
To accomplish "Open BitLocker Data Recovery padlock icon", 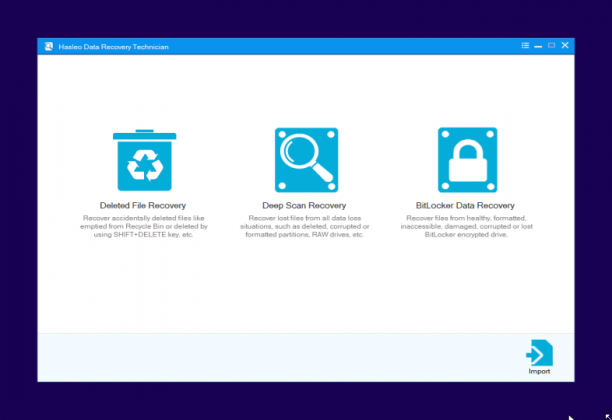I will pos(468,160).
